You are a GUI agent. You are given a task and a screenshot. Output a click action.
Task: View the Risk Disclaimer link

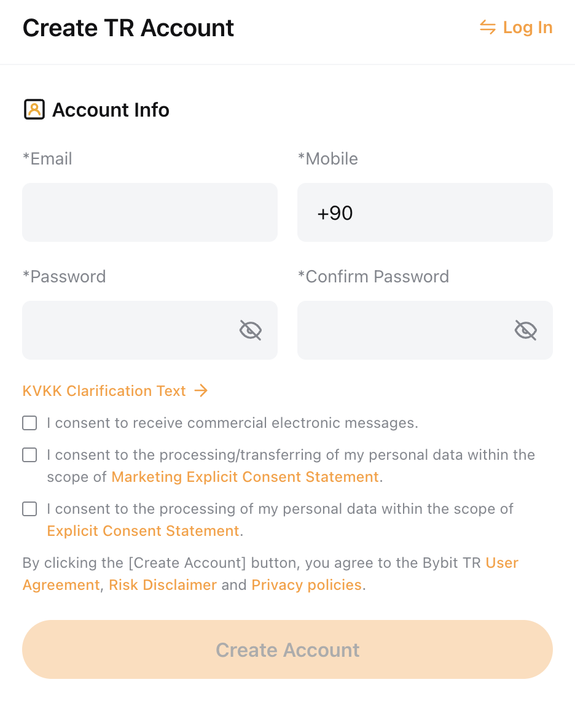163,584
